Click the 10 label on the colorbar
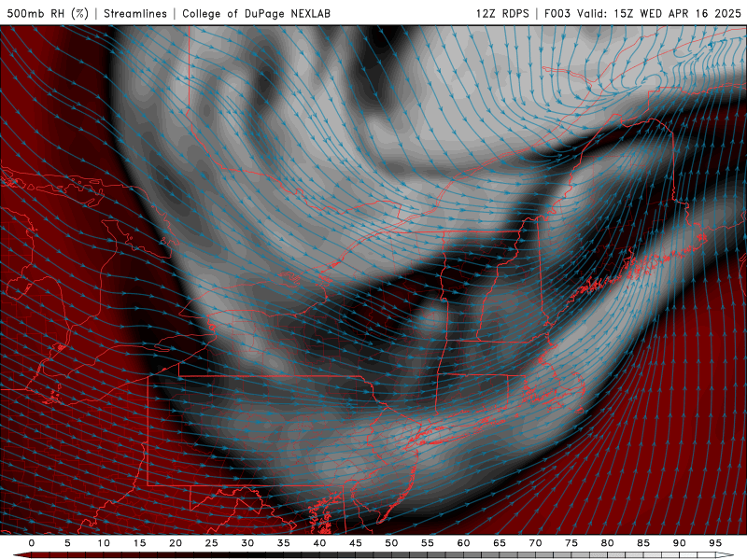Image resolution: width=747 pixels, height=560 pixels. point(104,543)
